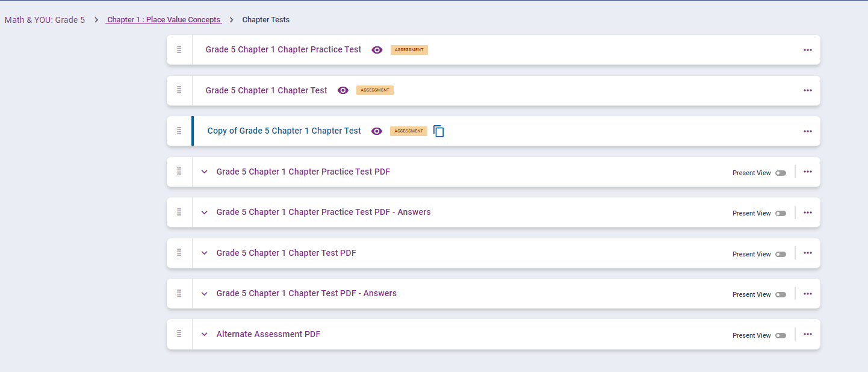
Task: Toggle eye visibility for Chapter Practice Test
Action: tap(377, 50)
